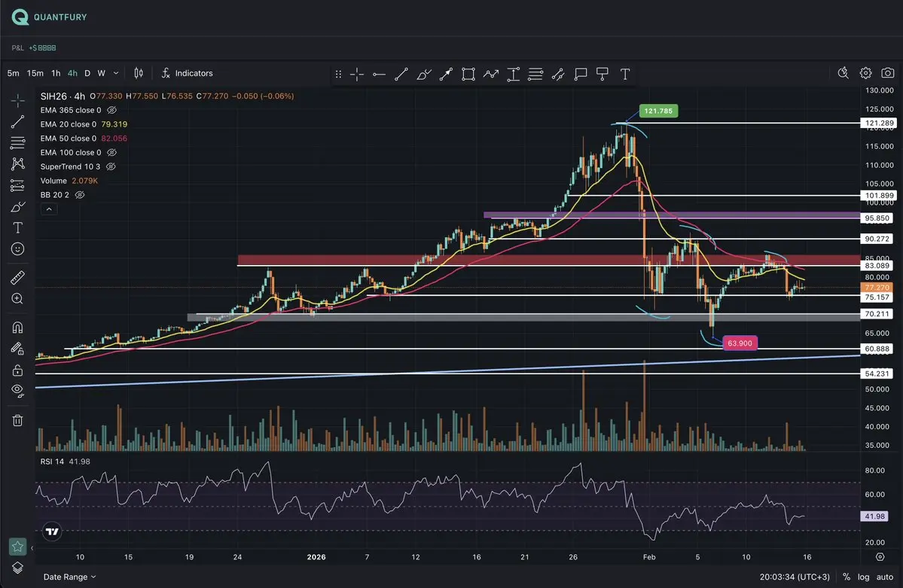Viewport: 903px width, 588px height.
Task: Select the brush tool in left sidebar
Action: [x=18, y=207]
